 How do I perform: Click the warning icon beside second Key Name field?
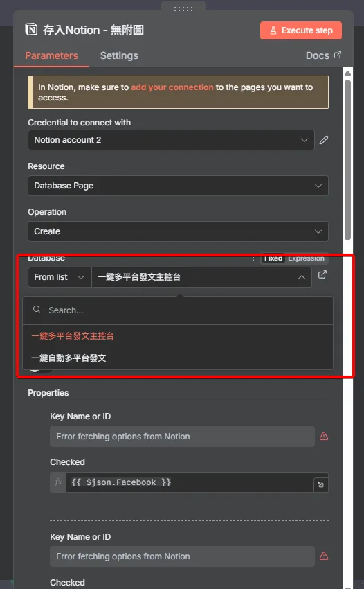coord(323,556)
